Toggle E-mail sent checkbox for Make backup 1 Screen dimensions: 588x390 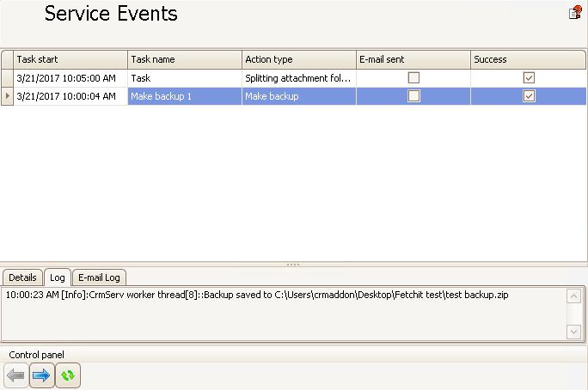click(413, 96)
